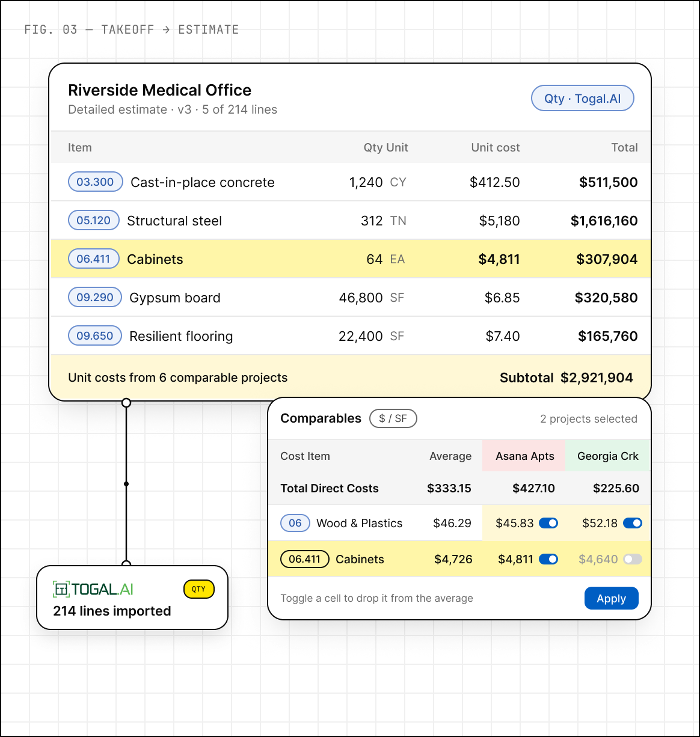This screenshot has width=700, height=737.
Task: Select the Georgia Crk column header
Action: 607,456
